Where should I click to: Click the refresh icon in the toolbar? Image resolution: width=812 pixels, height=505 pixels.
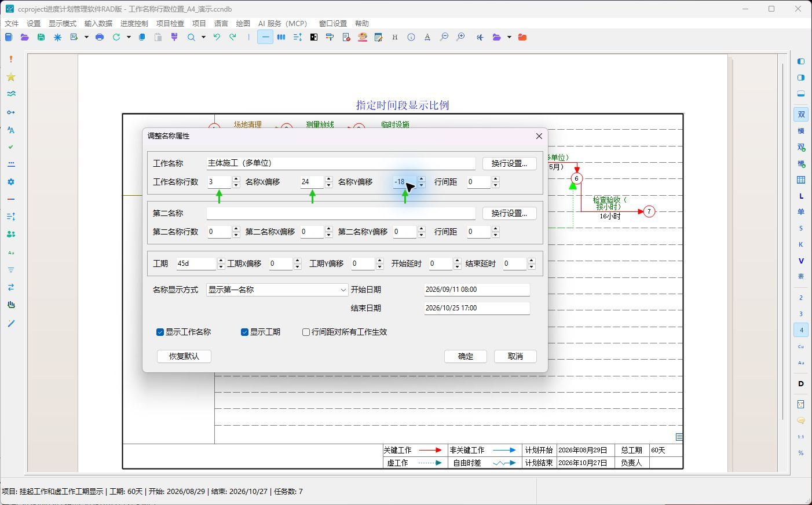tap(116, 37)
